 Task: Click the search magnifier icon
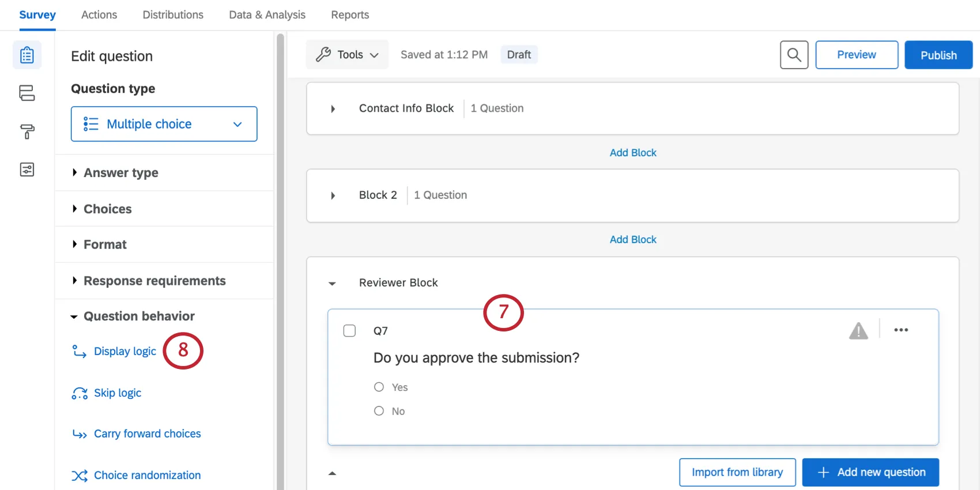click(x=794, y=55)
